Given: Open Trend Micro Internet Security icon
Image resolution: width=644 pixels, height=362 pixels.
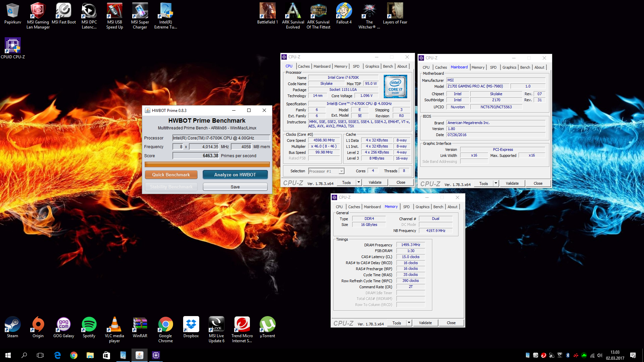Looking at the screenshot, I should 242,329.
